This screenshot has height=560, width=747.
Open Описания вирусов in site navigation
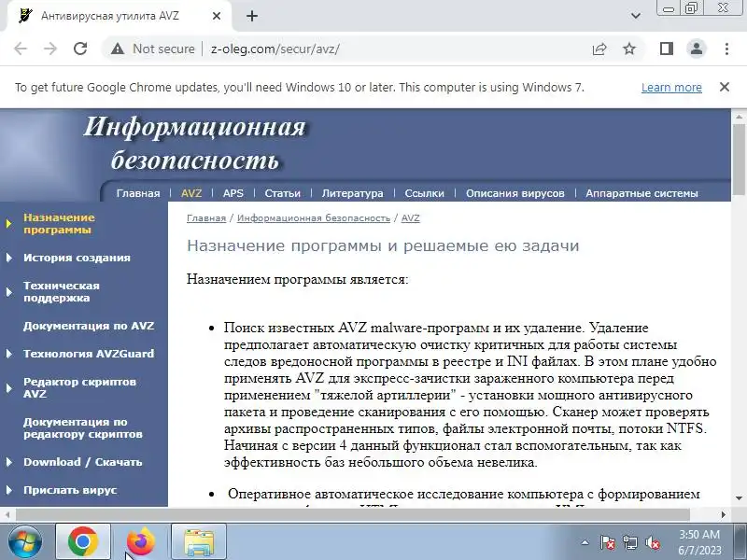point(515,193)
